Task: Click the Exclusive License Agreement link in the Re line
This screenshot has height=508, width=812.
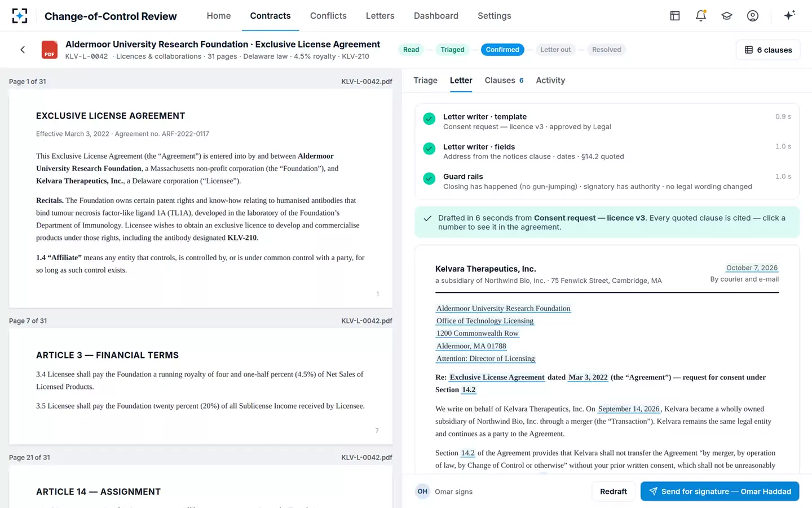Action: click(x=497, y=378)
